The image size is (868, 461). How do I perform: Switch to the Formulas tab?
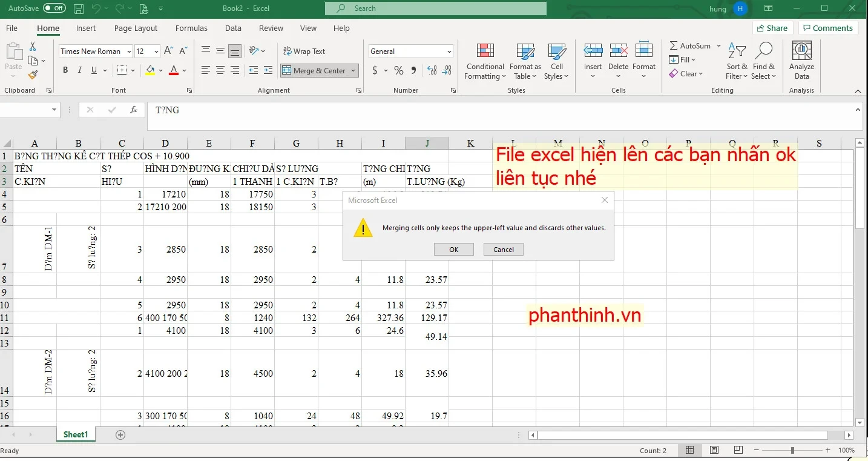(191, 28)
